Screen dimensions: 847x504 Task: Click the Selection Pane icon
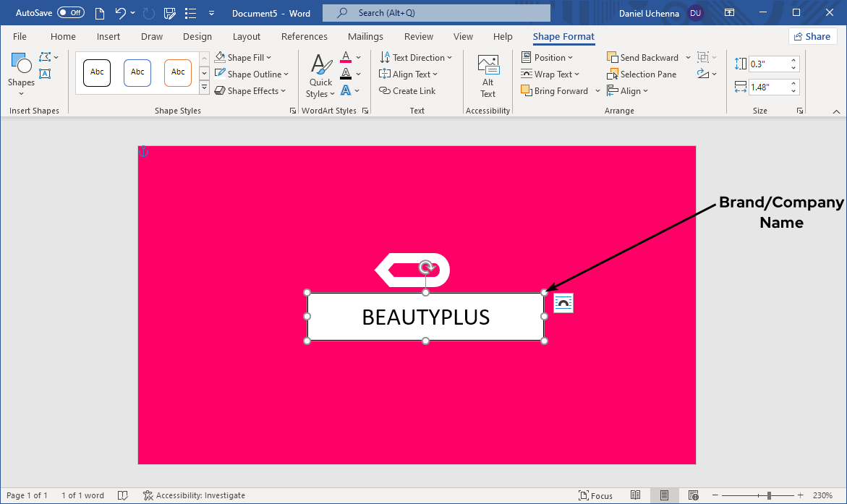[x=613, y=74]
